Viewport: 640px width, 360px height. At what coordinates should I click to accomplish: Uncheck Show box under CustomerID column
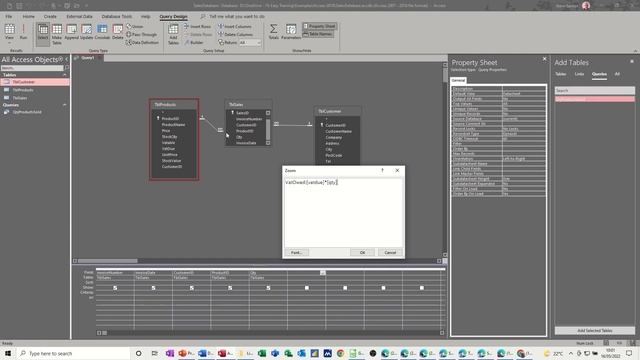click(x=192, y=288)
